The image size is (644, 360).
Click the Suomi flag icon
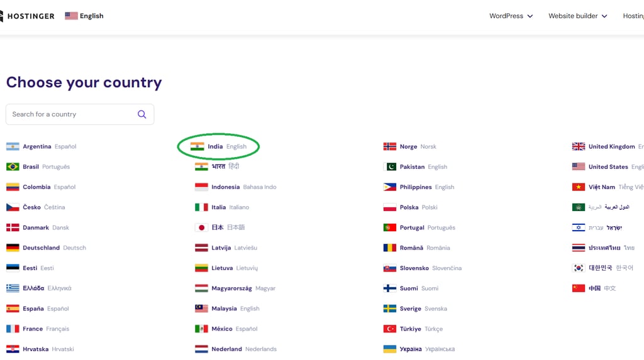pyautogui.click(x=390, y=288)
